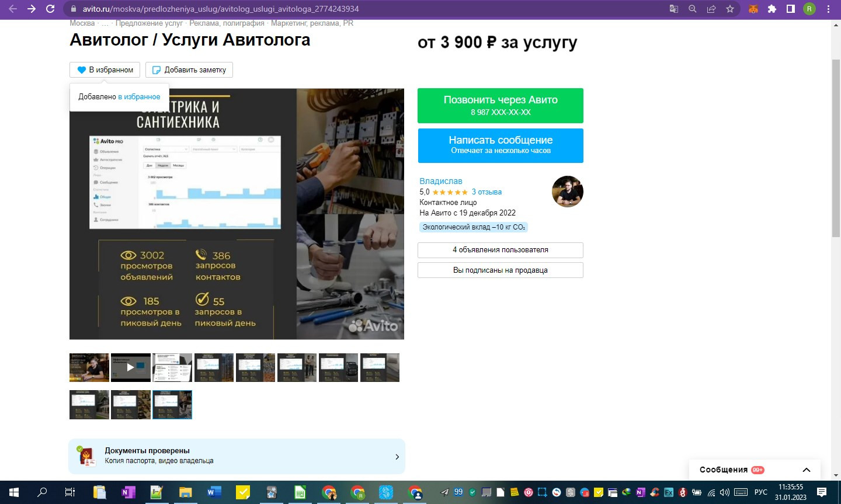
Task: Open the Сообщения messages widget title
Action: (724, 470)
